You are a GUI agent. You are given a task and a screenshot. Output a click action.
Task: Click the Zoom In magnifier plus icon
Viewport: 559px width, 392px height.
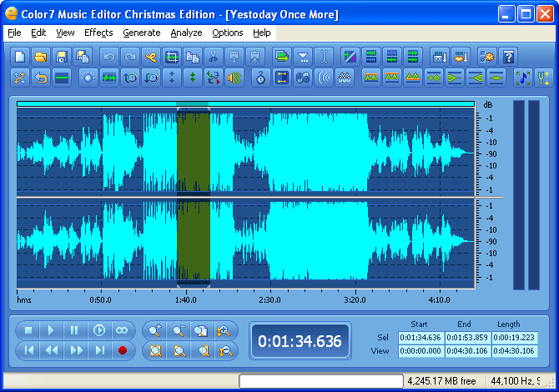154,331
